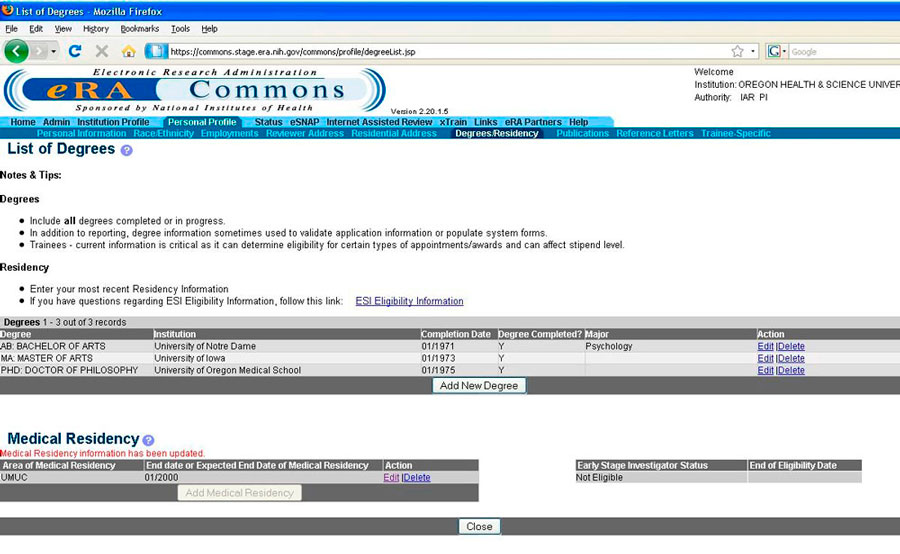
Task: Open the Employments subtab
Action: tap(230, 133)
